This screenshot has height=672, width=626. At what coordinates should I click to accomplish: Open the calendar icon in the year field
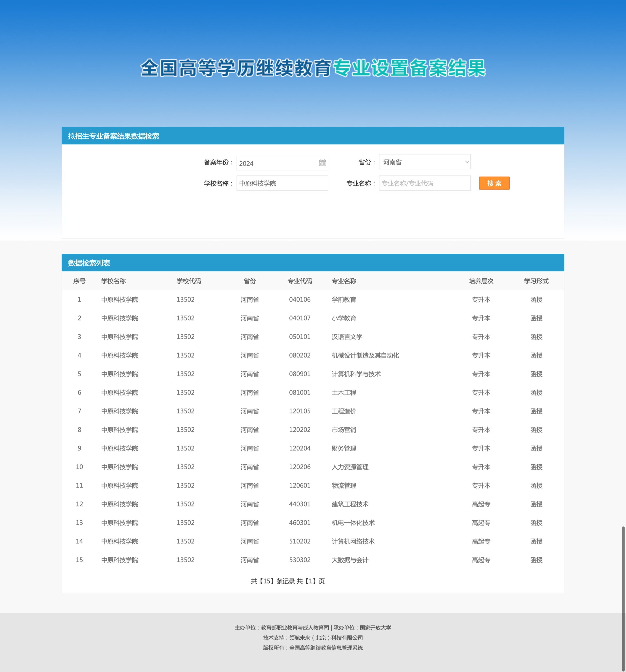(322, 163)
